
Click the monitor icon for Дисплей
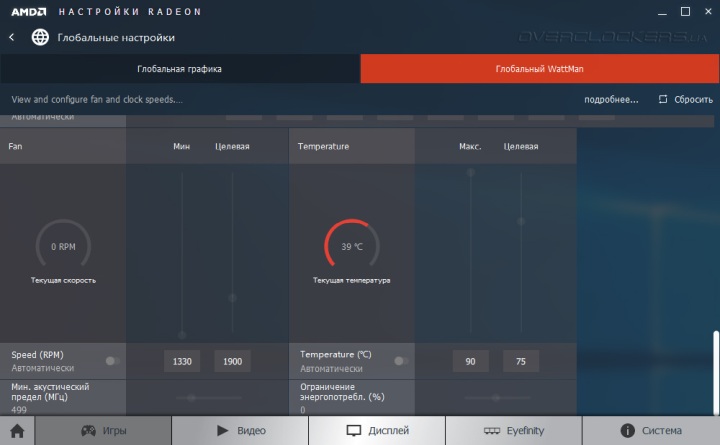point(354,431)
